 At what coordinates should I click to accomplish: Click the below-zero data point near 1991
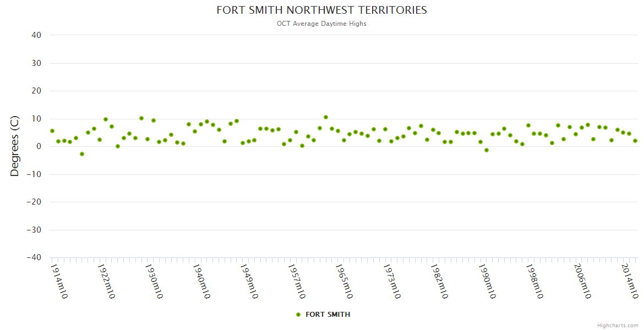coord(487,150)
